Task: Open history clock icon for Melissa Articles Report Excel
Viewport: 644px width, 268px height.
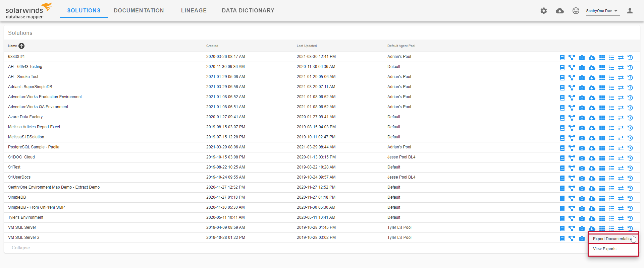Action: coord(630,128)
